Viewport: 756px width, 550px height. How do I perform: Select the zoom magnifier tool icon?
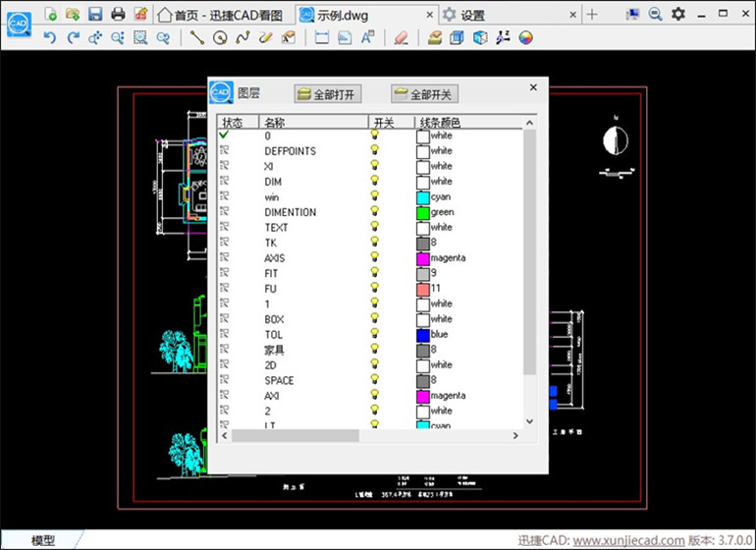coord(118,37)
